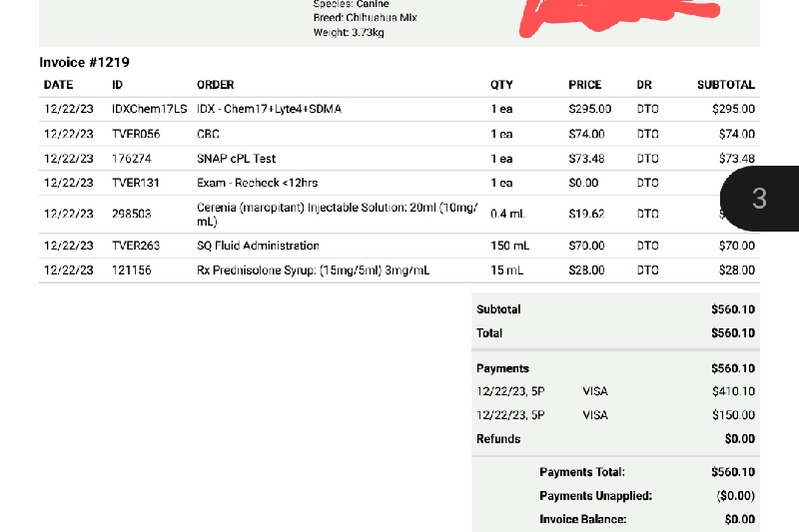Click the Invoice Balance label
Screen dimensions: 799x532
(x=582, y=519)
